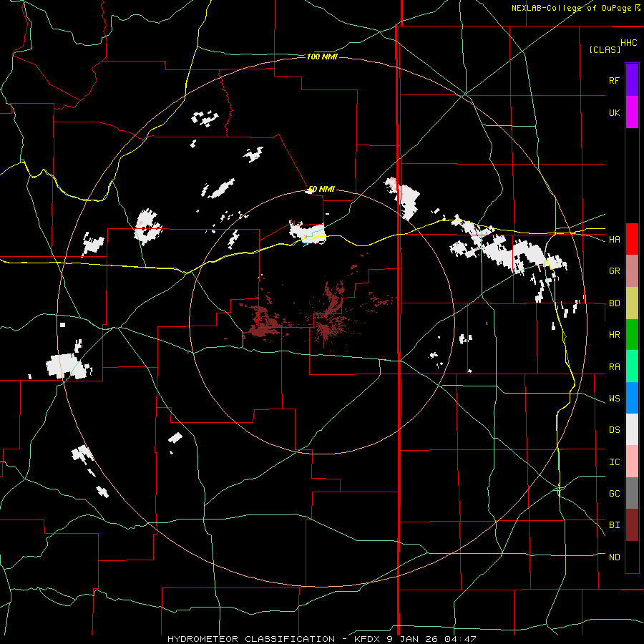The width and height of the screenshot is (644, 644).
Task: Click the yellow BD legend color block
Action: coord(632,303)
